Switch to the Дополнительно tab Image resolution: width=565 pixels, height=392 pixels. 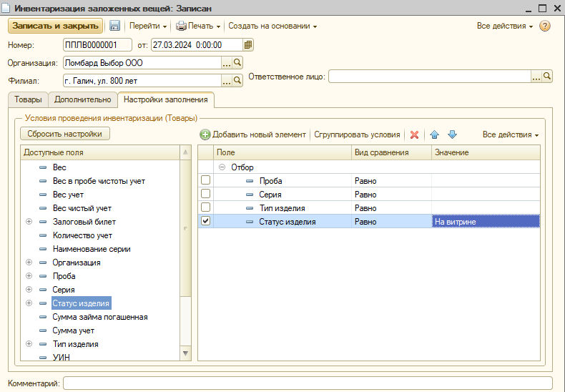click(x=82, y=100)
